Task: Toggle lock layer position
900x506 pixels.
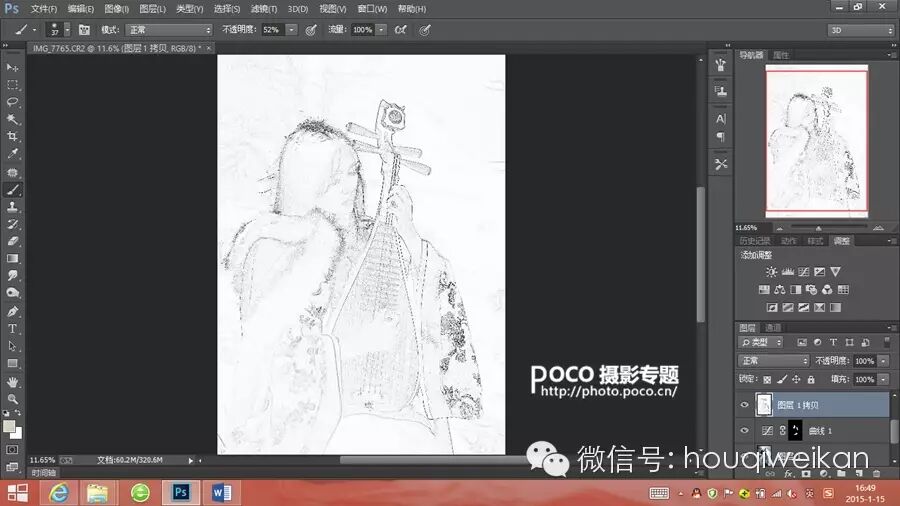Action: [796, 379]
